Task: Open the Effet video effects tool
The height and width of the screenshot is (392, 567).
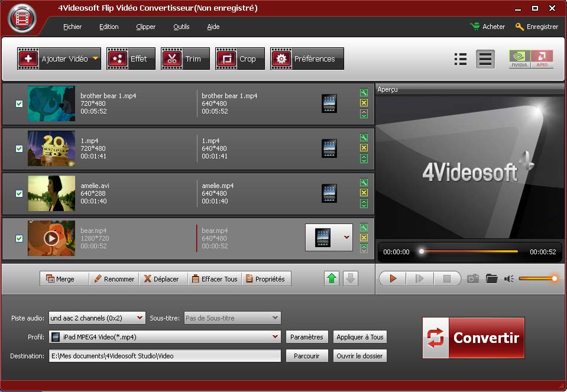Action: [131, 59]
